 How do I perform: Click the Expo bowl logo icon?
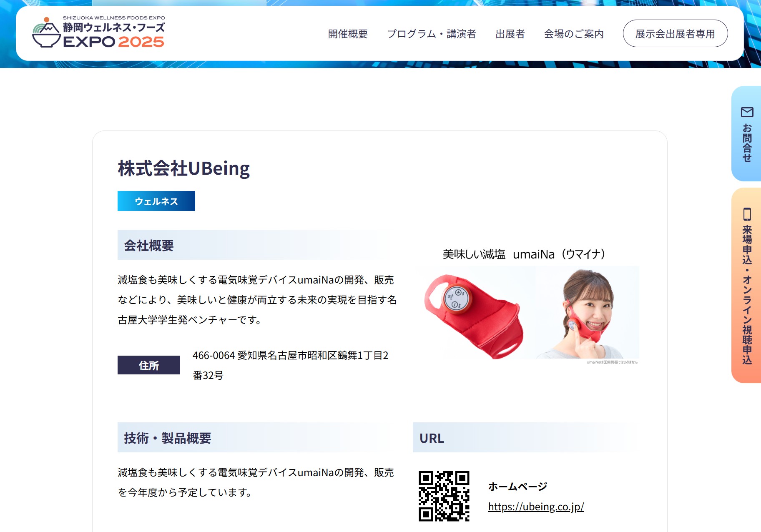click(x=46, y=33)
